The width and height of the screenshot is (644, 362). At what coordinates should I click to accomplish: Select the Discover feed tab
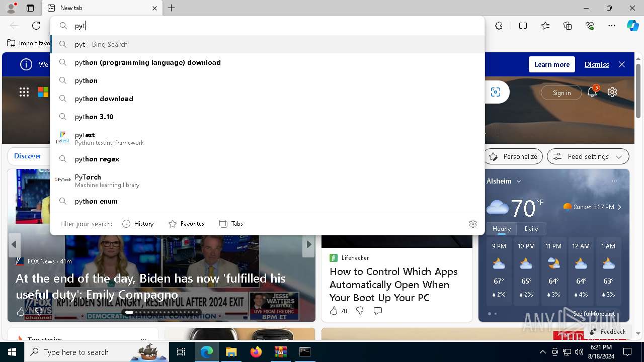point(28,156)
